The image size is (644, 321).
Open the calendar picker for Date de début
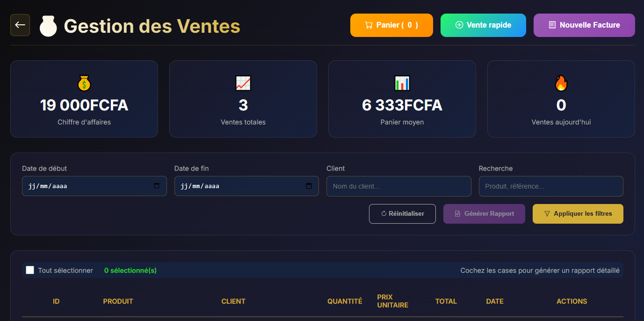coord(157,186)
